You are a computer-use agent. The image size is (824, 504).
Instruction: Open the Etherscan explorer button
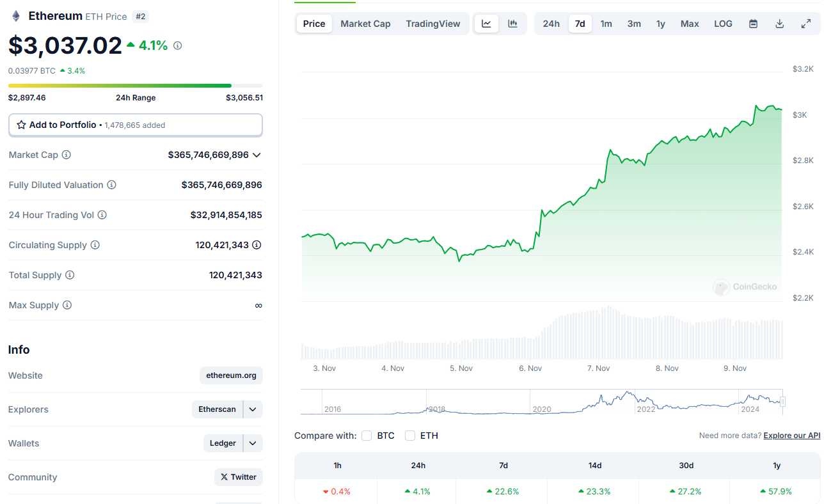218,409
